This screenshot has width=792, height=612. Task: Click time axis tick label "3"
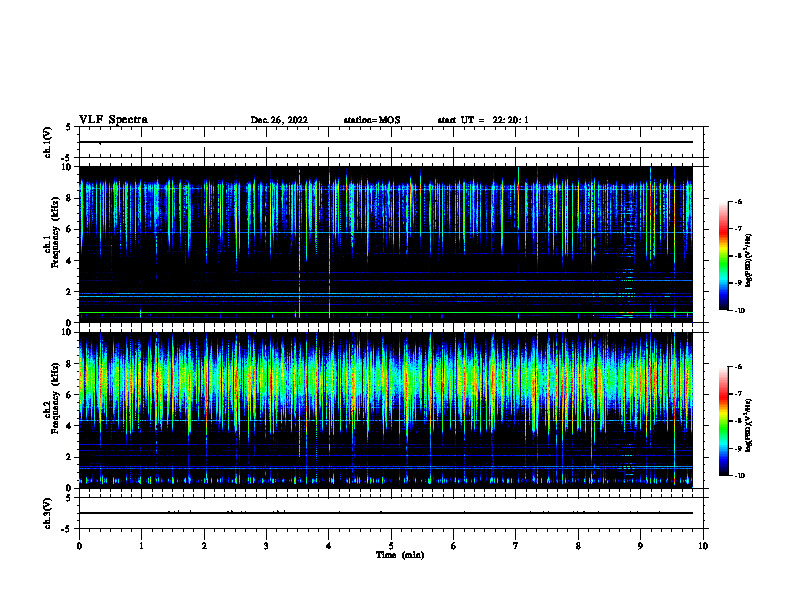266,546
